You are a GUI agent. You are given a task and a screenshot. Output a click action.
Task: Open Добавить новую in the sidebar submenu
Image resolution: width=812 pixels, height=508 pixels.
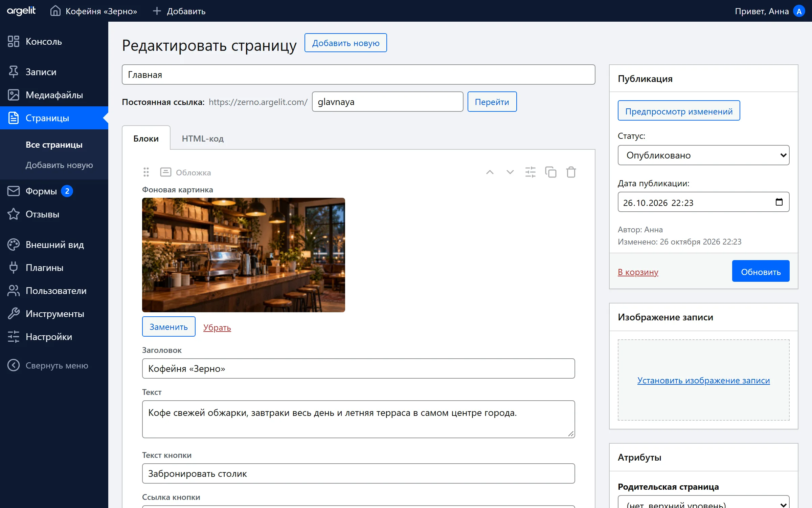pyautogui.click(x=59, y=165)
